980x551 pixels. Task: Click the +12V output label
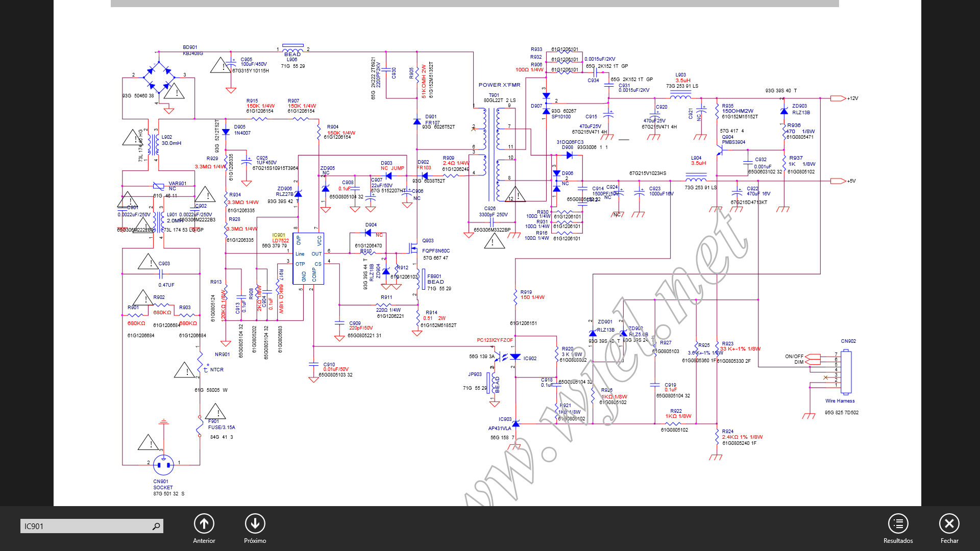point(852,98)
